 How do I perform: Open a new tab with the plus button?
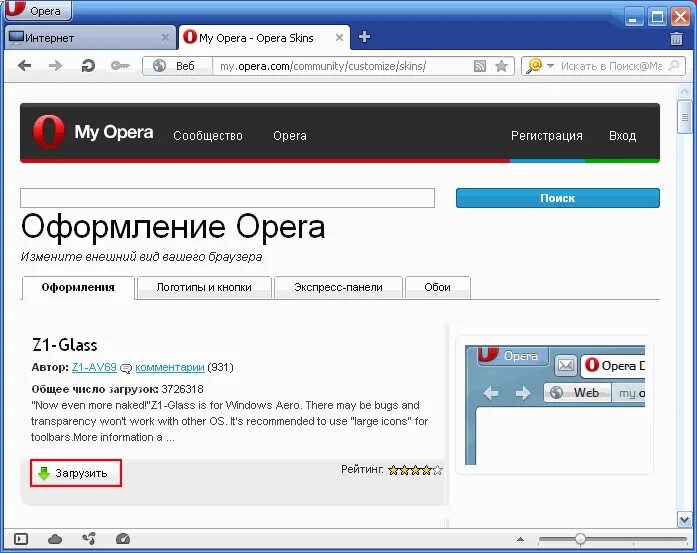[x=364, y=37]
